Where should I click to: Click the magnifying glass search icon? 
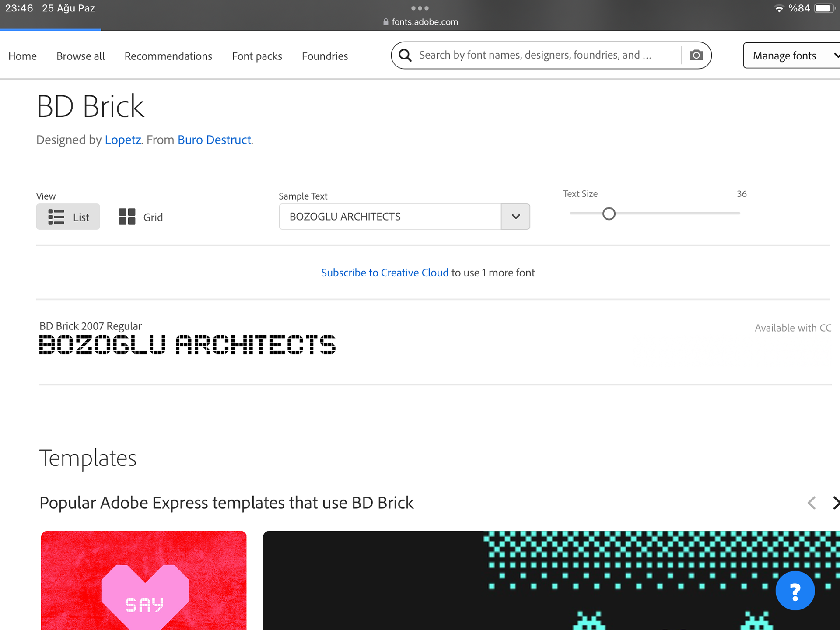coord(405,56)
